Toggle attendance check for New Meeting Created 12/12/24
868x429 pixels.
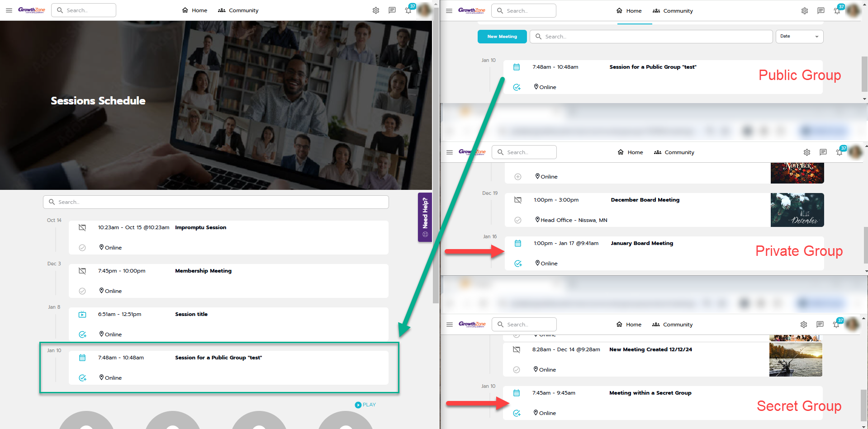click(x=517, y=370)
